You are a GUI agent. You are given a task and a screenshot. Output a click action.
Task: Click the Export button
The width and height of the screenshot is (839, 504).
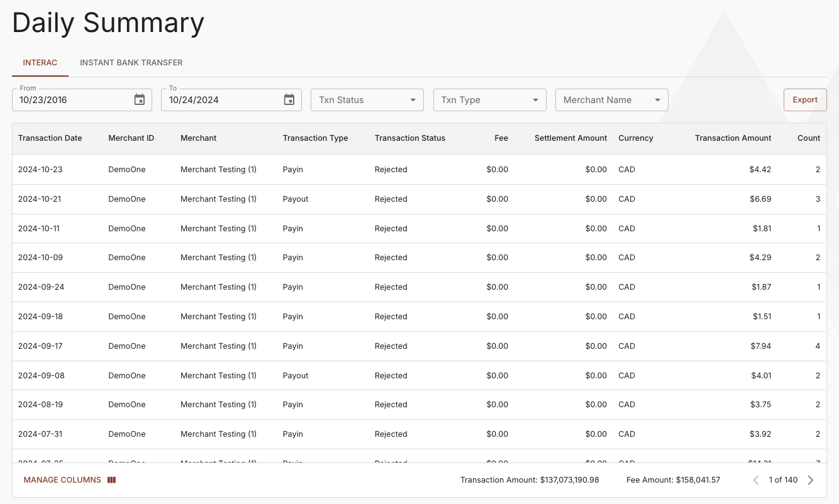(805, 99)
